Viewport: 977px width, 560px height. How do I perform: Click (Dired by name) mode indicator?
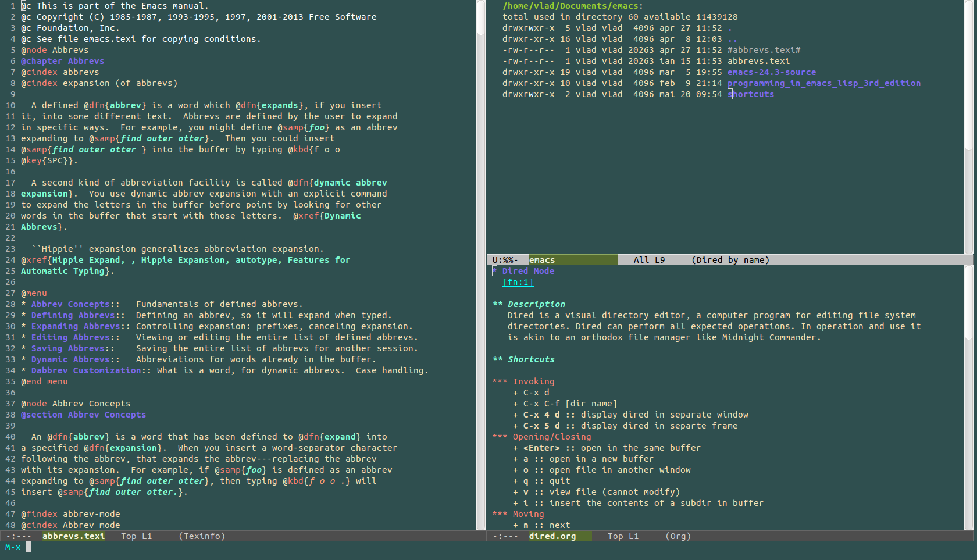point(730,260)
